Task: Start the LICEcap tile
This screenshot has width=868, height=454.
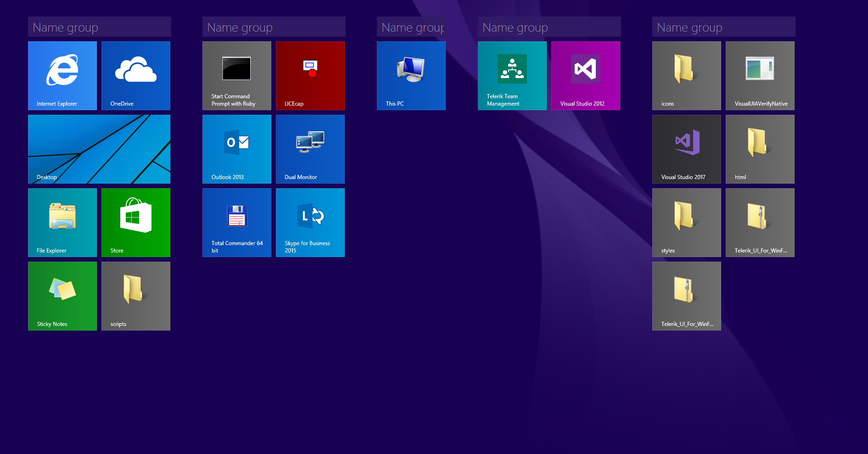Action: click(310, 76)
